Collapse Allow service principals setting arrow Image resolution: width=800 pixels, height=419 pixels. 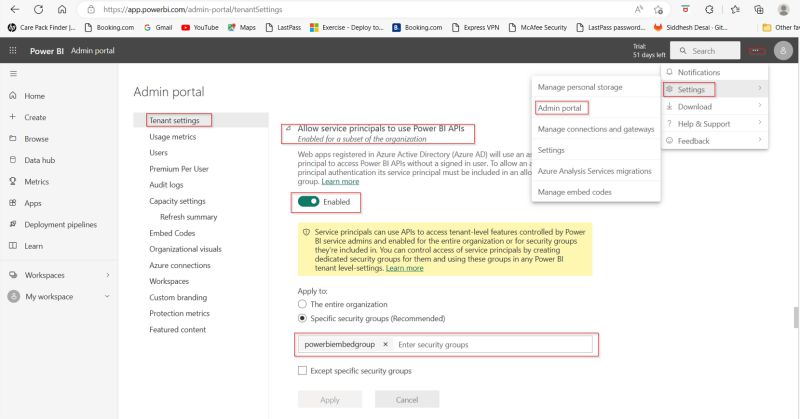[288, 129]
